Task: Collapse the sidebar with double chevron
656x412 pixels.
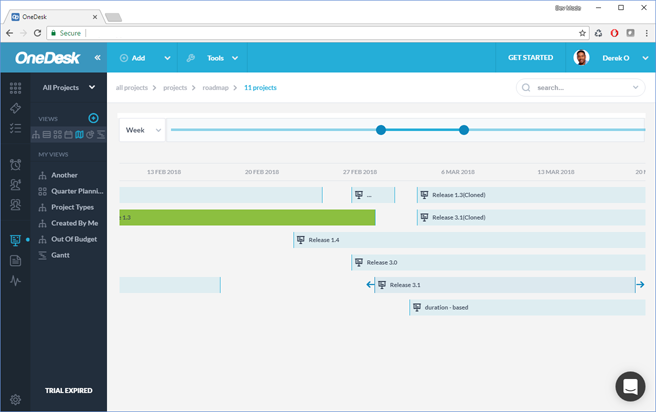Action: [x=97, y=58]
